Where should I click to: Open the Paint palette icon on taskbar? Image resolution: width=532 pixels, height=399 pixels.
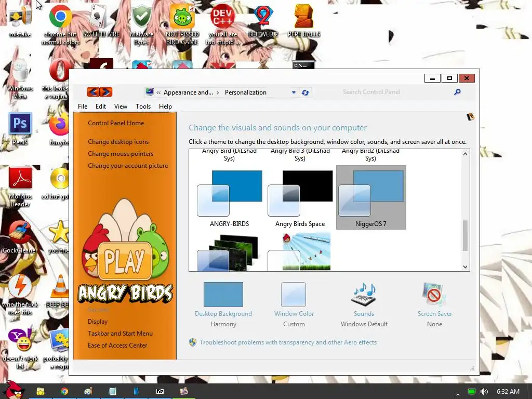tap(88, 391)
